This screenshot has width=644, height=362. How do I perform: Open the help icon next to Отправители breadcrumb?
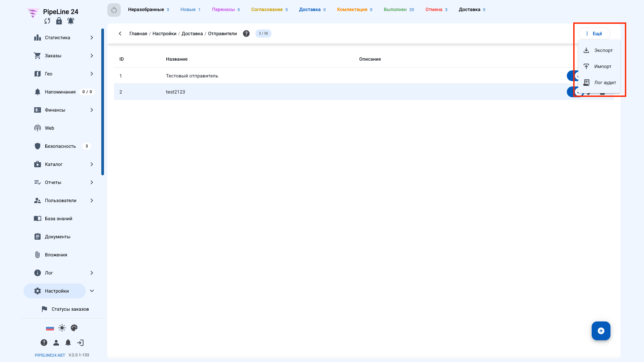pos(246,34)
